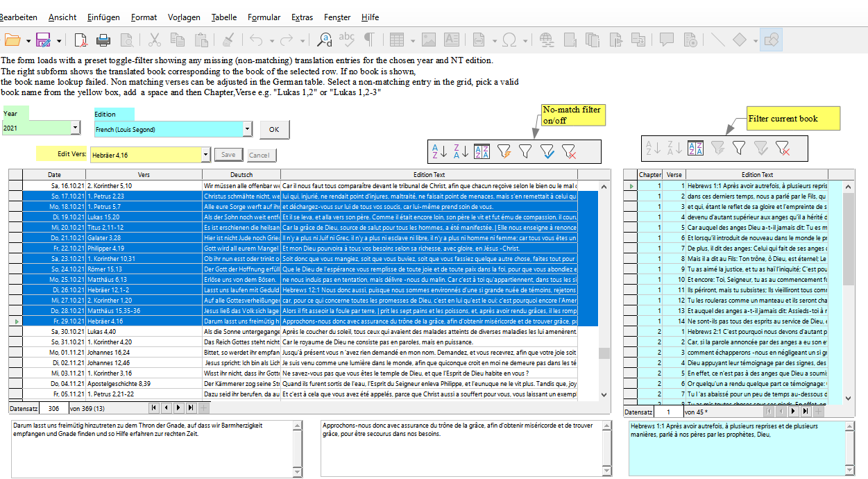Print the document using the printer icon

(x=103, y=40)
